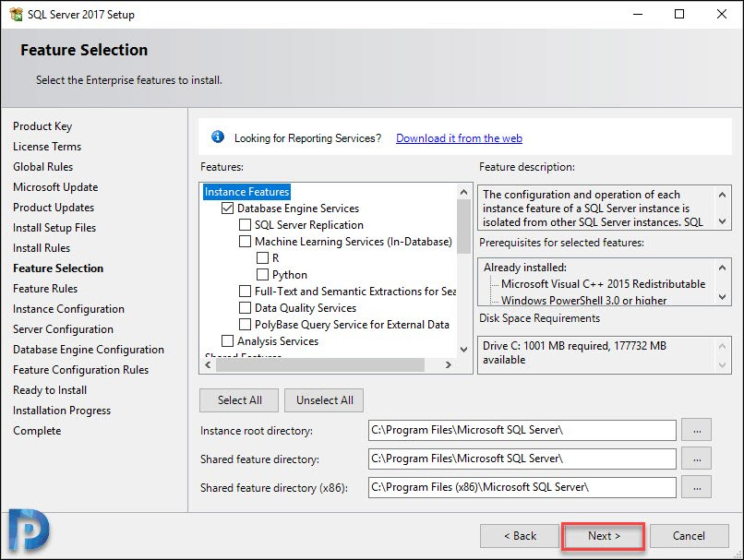
Task: Click the current Feature Selection step
Action: tap(58, 268)
